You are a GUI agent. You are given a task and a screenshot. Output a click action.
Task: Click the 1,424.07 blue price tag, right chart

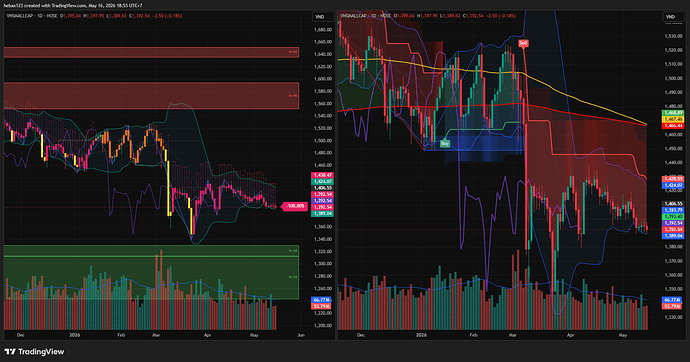(x=673, y=185)
